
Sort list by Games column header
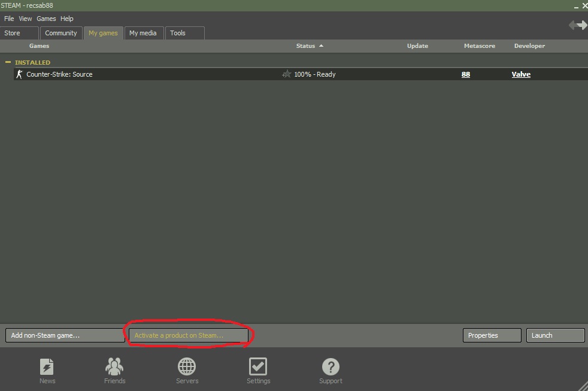pyautogui.click(x=39, y=46)
